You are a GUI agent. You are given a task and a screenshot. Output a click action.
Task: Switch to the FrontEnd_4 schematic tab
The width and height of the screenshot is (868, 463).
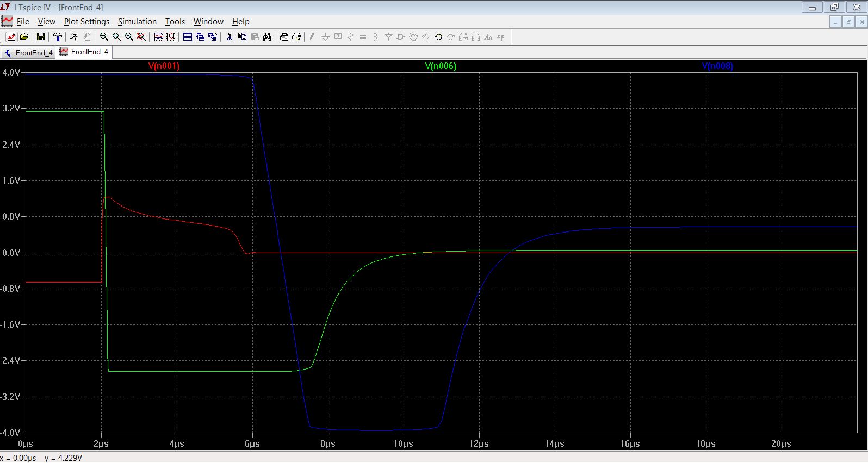[x=28, y=53]
